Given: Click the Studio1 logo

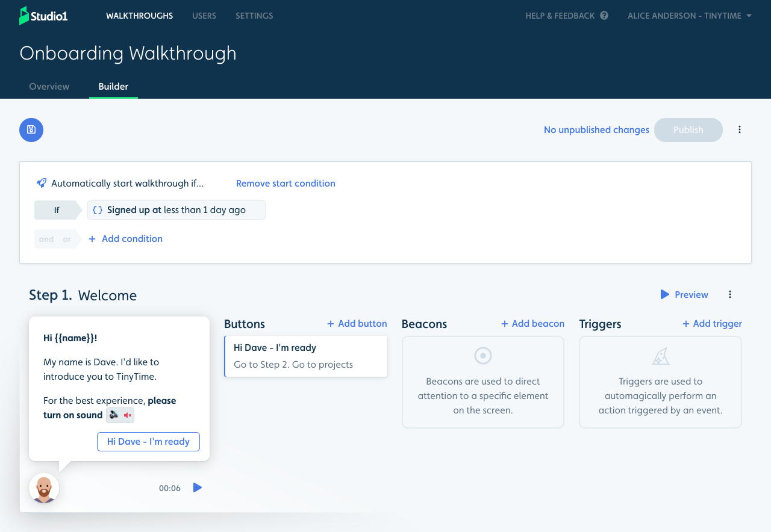Looking at the screenshot, I should [43, 16].
